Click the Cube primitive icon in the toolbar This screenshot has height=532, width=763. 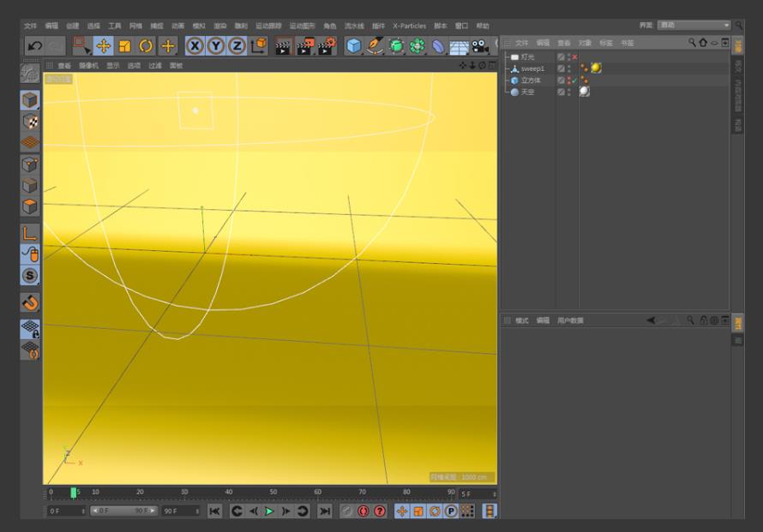(353, 45)
